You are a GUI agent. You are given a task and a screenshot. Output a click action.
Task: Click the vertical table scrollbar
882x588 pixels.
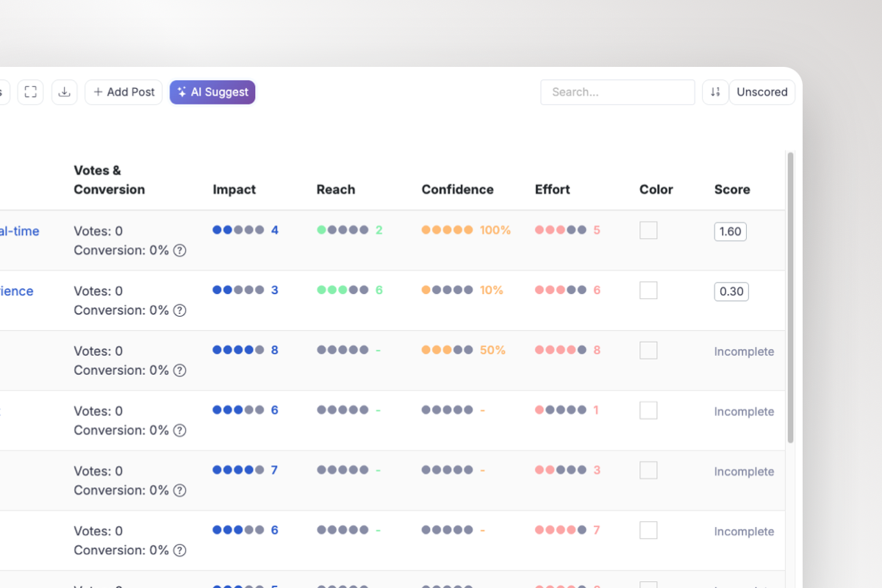(791, 294)
